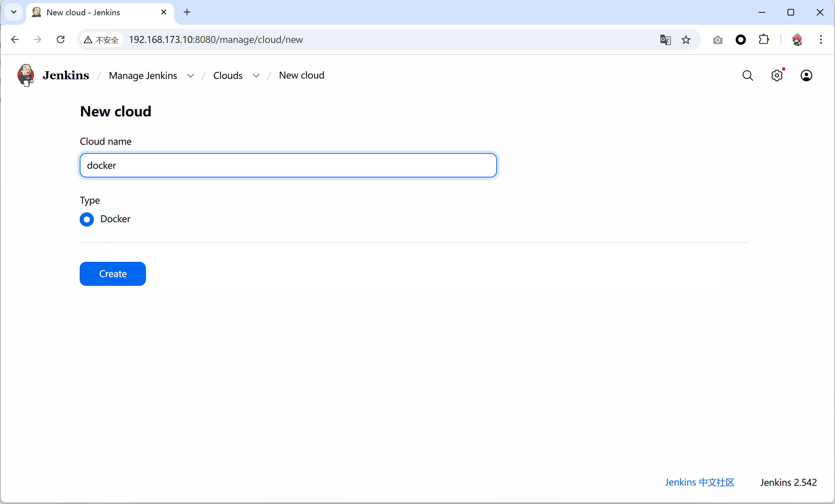
Task: Reload the page
Action: coord(61,40)
